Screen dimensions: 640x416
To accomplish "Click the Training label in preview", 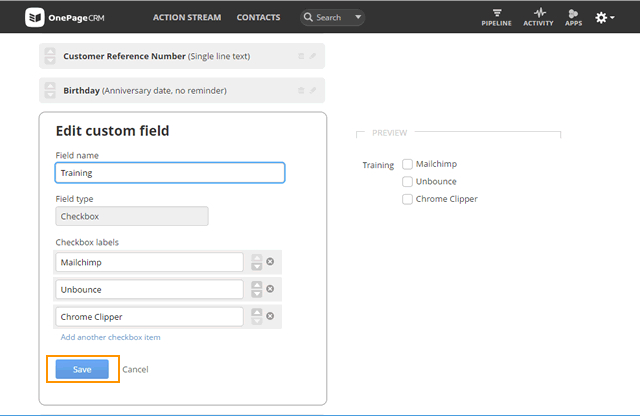I will (378, 165).
